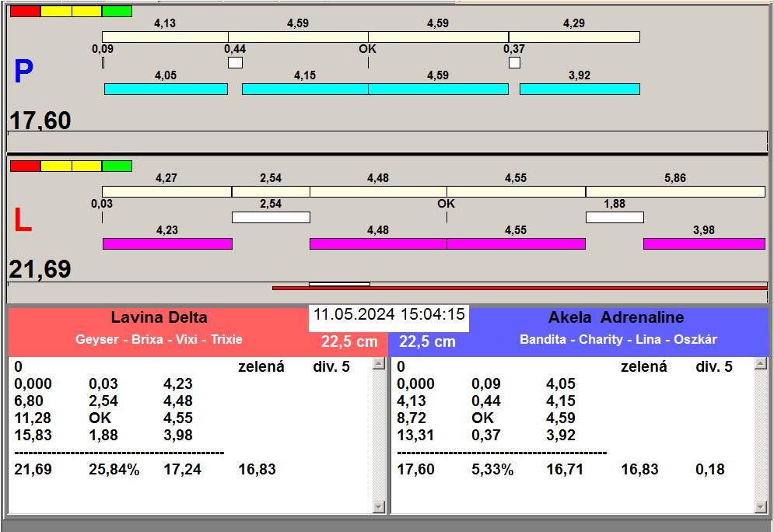Click the Geyser - Brixa - Vixi - Trixie lineup
774x532 pixels.
coord(159,340)
